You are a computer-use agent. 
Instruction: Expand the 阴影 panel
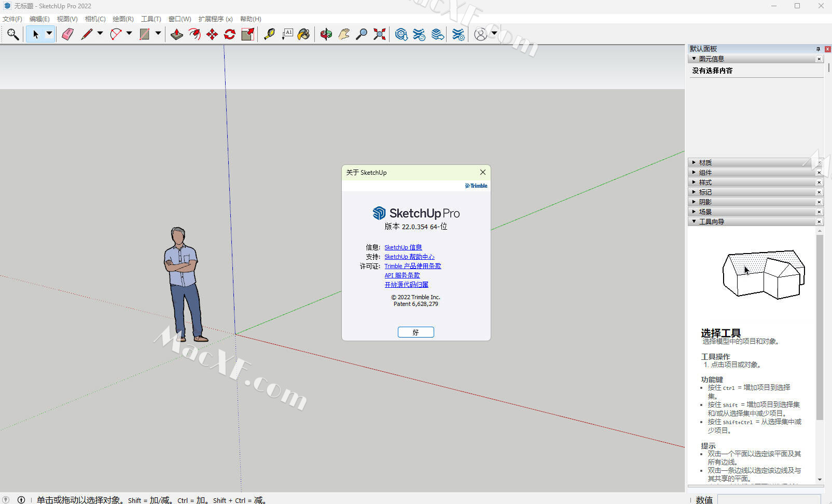click(x=694, y=202)
